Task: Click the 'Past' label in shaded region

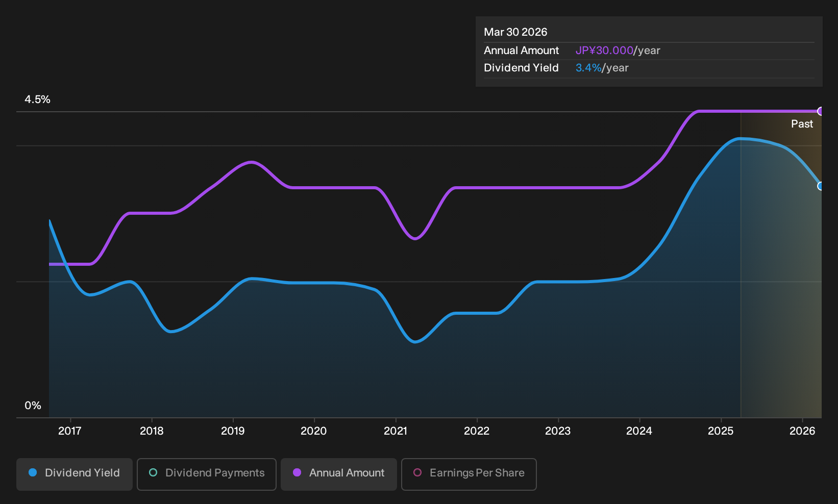Action: 802,124
